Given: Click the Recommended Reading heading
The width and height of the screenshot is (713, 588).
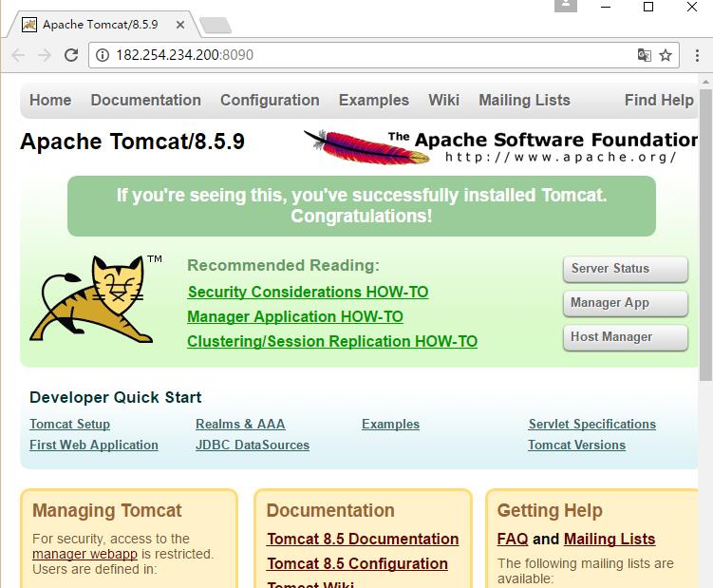Looking at the screenshot, I should (283, 265).
